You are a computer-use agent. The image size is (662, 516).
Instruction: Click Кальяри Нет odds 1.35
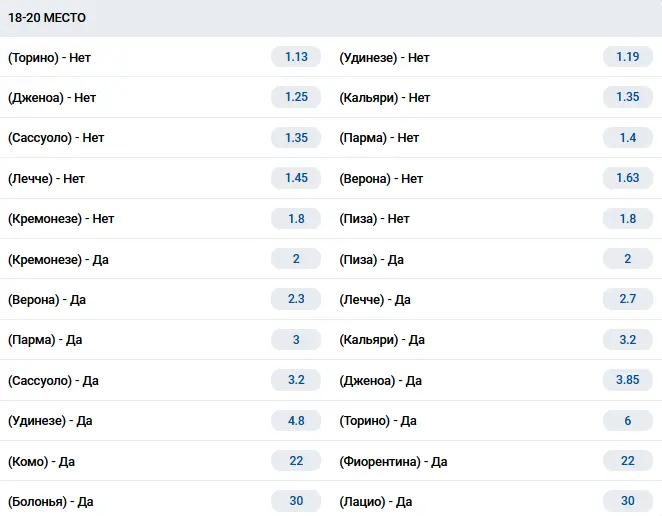coord(627,97)
